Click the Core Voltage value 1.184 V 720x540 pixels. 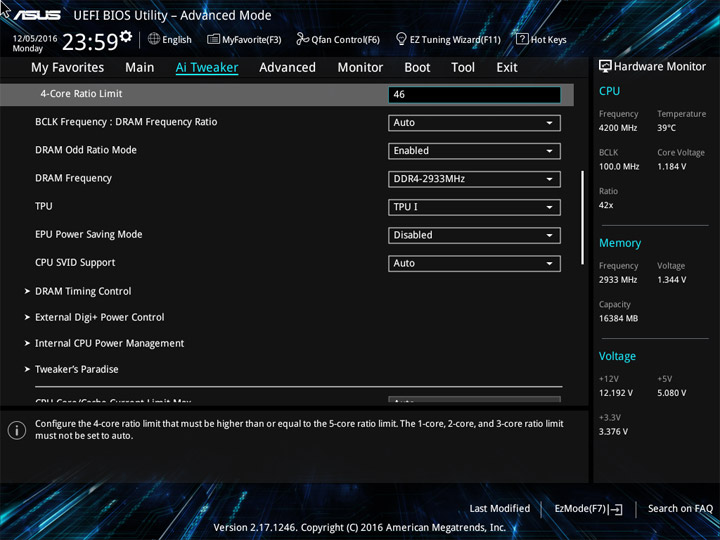pos(672,167)
